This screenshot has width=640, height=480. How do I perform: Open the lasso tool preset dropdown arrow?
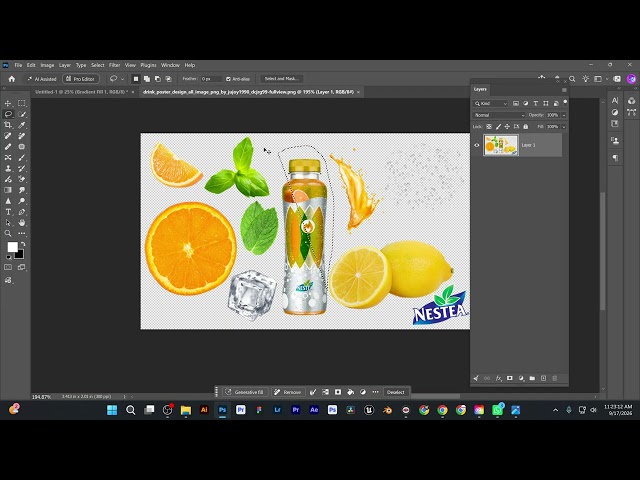point(122,79)
